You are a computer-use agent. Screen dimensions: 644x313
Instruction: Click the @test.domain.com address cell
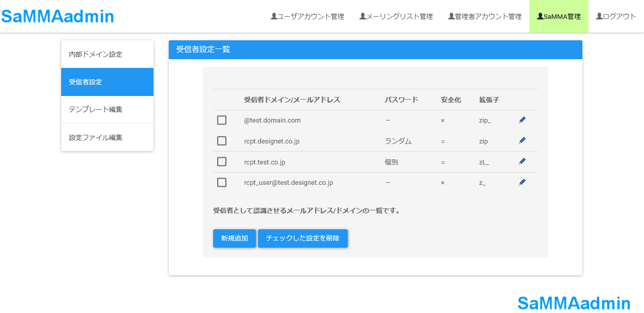pyautogui.click(x=272, y=121)
